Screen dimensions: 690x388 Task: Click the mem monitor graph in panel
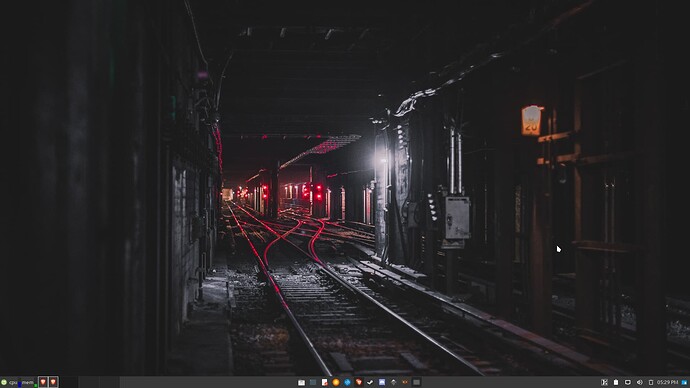[x=29, y=382]
